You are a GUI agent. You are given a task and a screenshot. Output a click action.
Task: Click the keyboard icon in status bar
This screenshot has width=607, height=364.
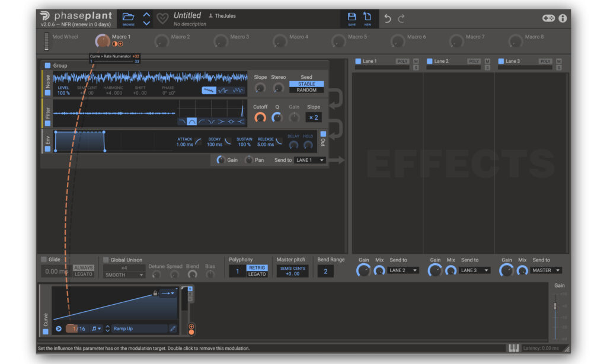[x=514, y=348]
